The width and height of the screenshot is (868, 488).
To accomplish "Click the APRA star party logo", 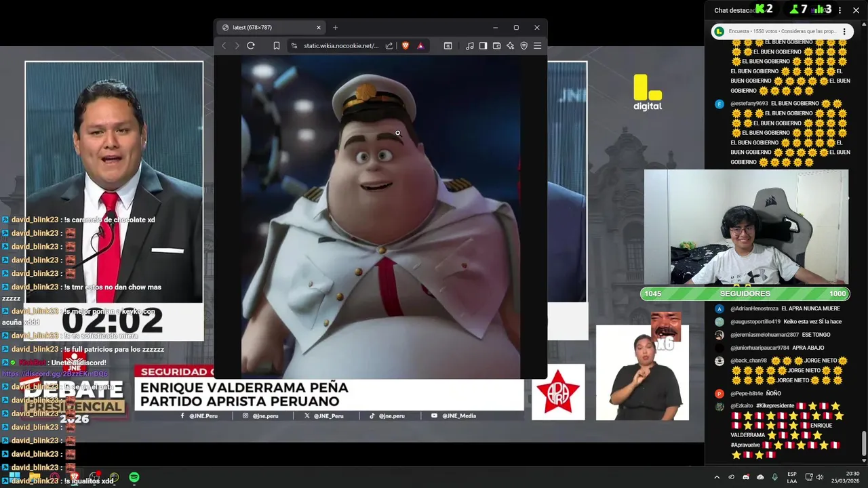I will [558, 392].
